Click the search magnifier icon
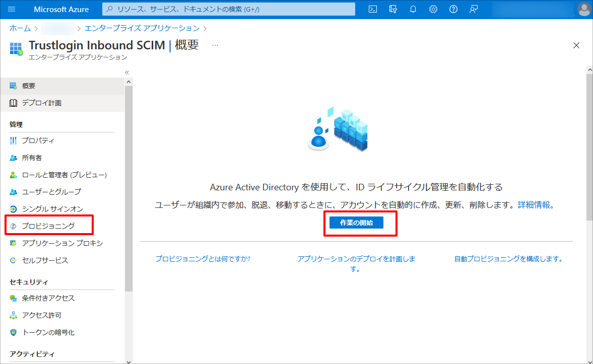This screenshot has width=593, height=364. click(110, 9)
